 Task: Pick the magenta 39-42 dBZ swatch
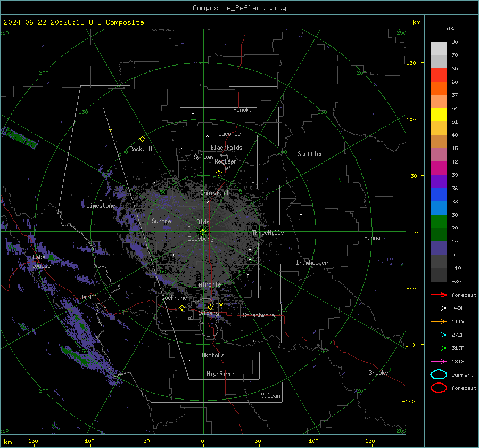pos(439,168)
